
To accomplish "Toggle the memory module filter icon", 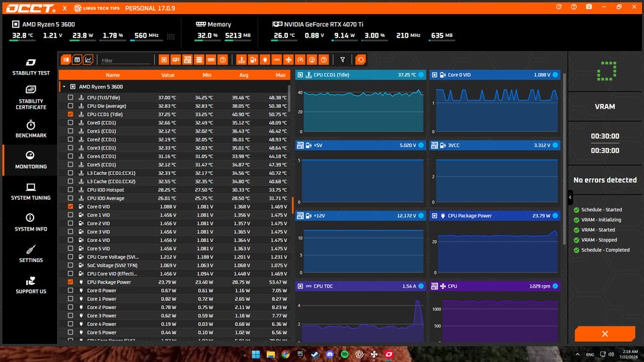I will coord(211,60).
